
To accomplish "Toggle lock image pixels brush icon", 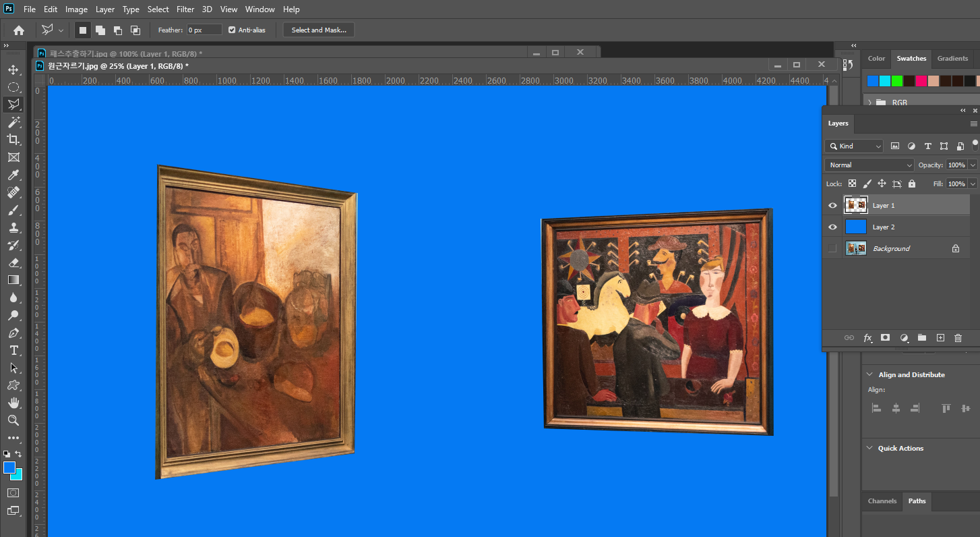I will (867, 183).
